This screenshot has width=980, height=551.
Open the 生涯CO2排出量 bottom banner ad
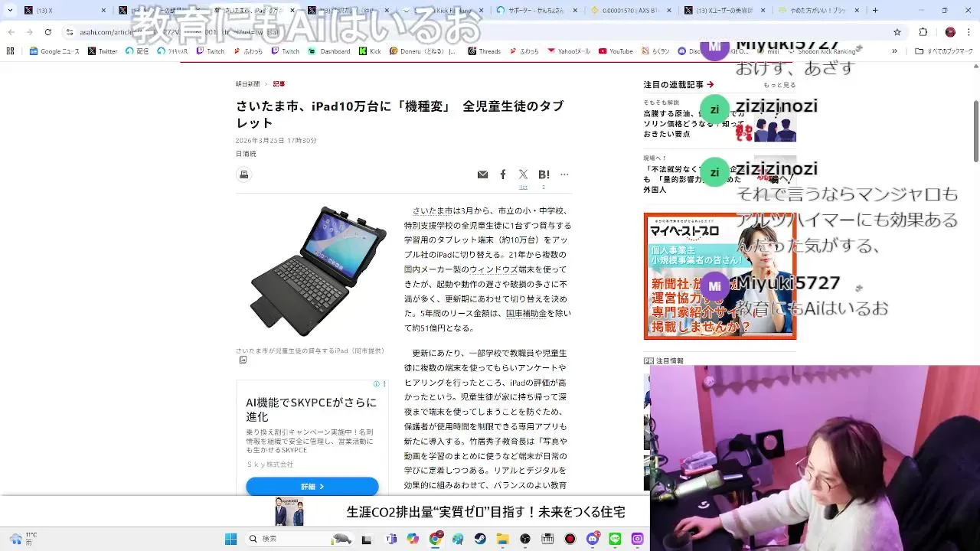[451, 512]
